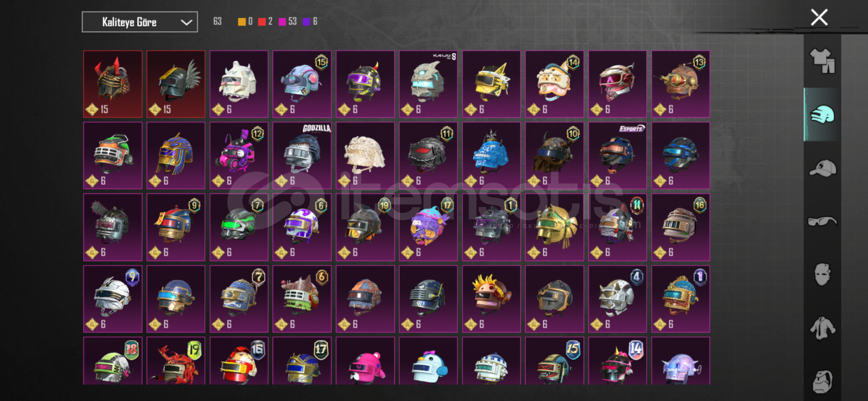Image resolution: width=868 pixels, height=401 pixels.
Task: Select the red horned helmet worth 15
Action: coord(113,84)
